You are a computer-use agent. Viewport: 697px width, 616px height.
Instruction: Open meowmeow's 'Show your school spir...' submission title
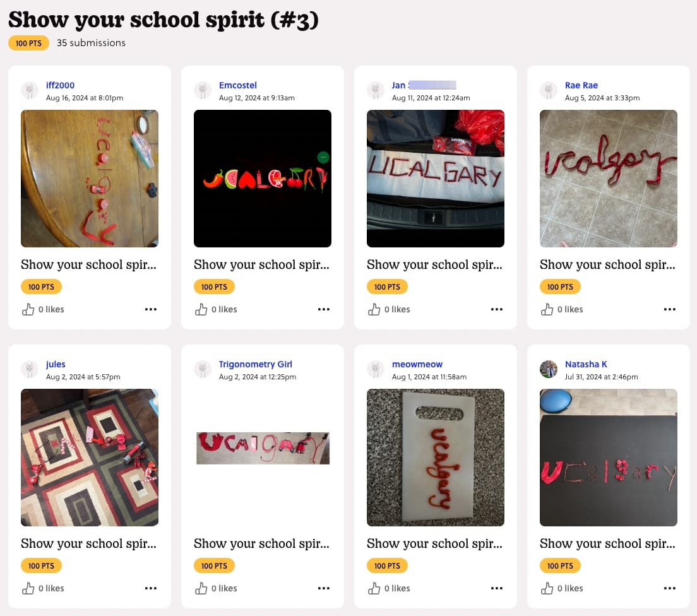(x=434, y=543)
